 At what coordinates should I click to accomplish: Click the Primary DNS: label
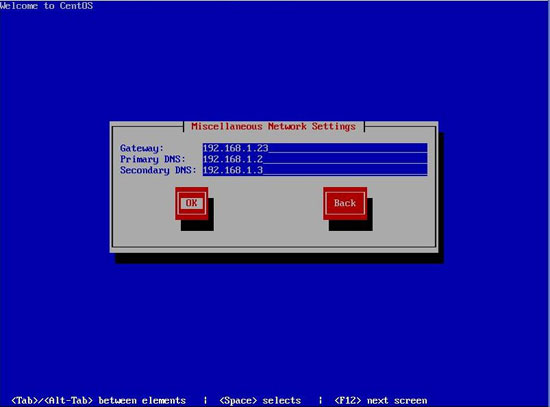[x=153, y=159]
